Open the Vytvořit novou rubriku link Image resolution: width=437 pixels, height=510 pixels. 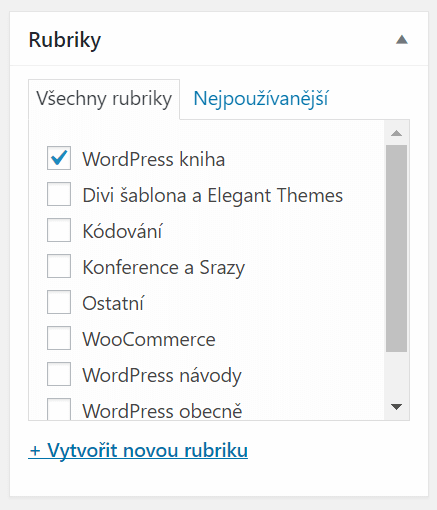(x=138, y=451)
